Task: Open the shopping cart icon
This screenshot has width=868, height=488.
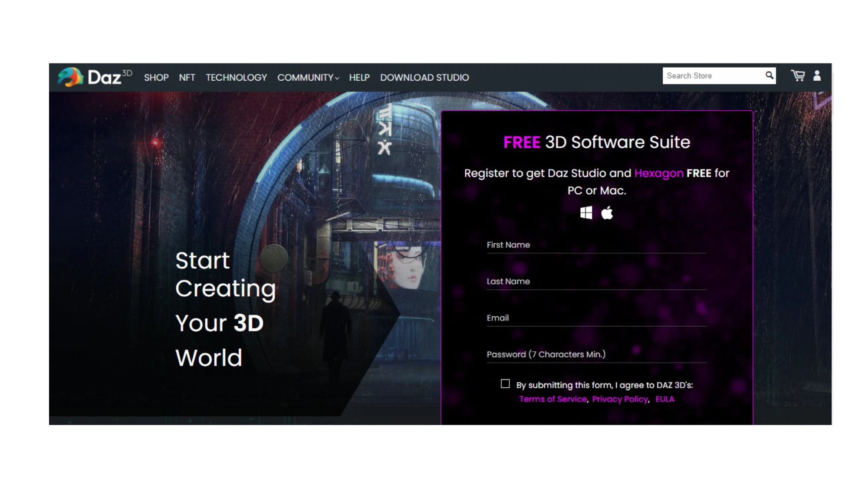Action: pyautogui.click(x=797, y=75)
